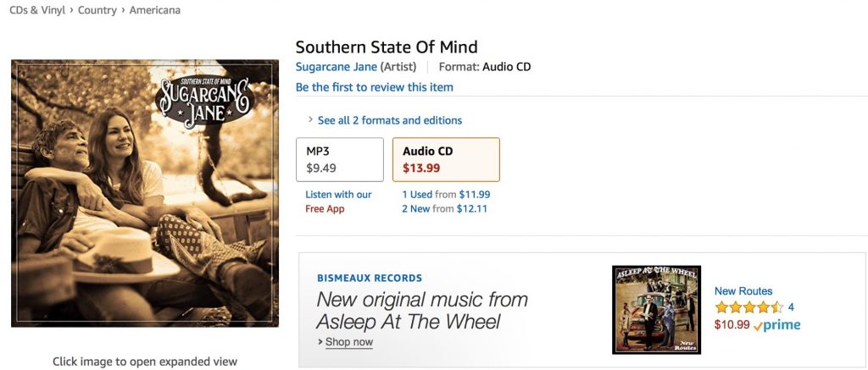Click Shop now in Bismeaux ad

pyautogui.click(x=348, y=342)
